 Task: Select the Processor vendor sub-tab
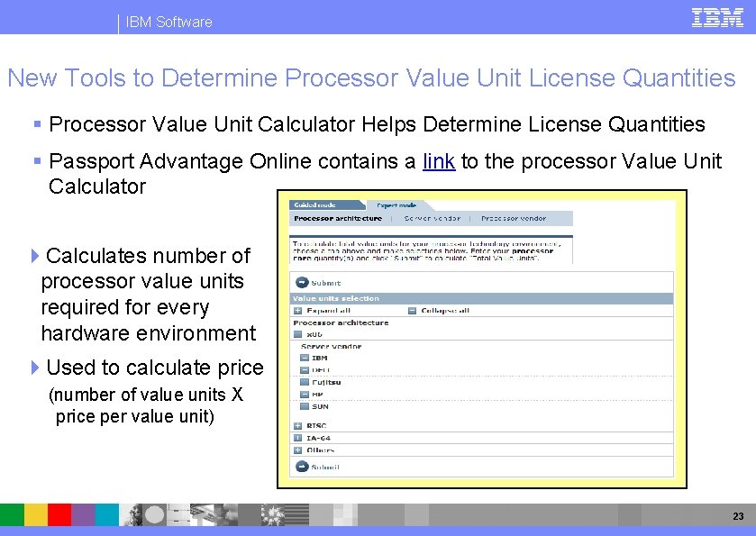pyautogui.click(x=514, y=218)
